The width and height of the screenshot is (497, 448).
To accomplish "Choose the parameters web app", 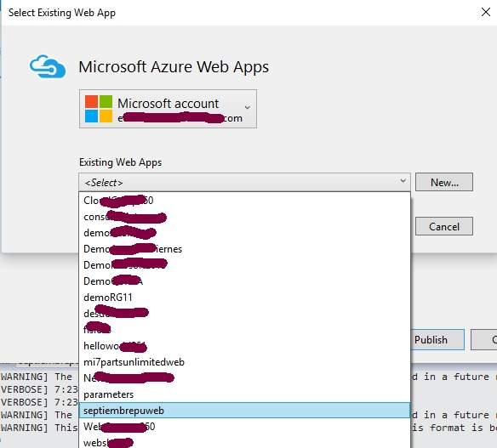I will [x=244, y=394].
